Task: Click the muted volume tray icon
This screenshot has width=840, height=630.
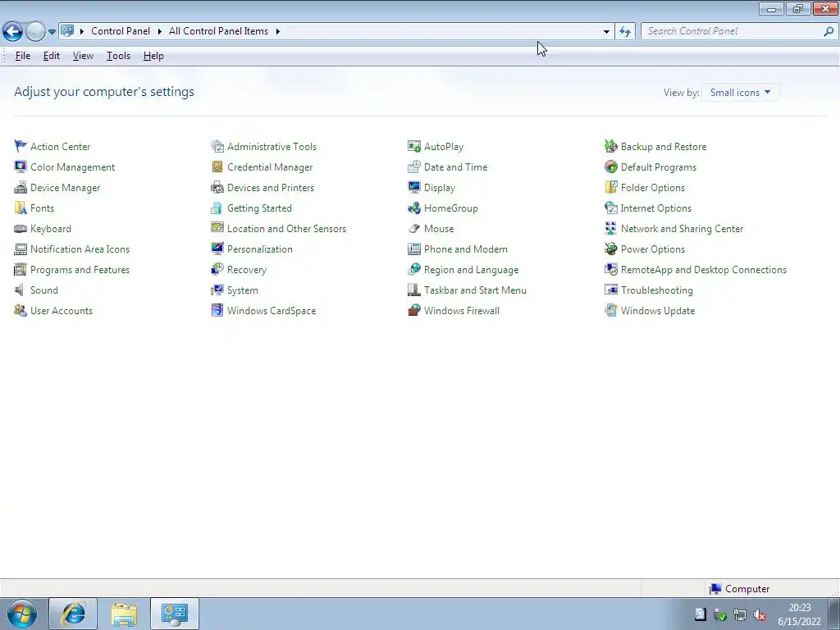Action: 760,614
